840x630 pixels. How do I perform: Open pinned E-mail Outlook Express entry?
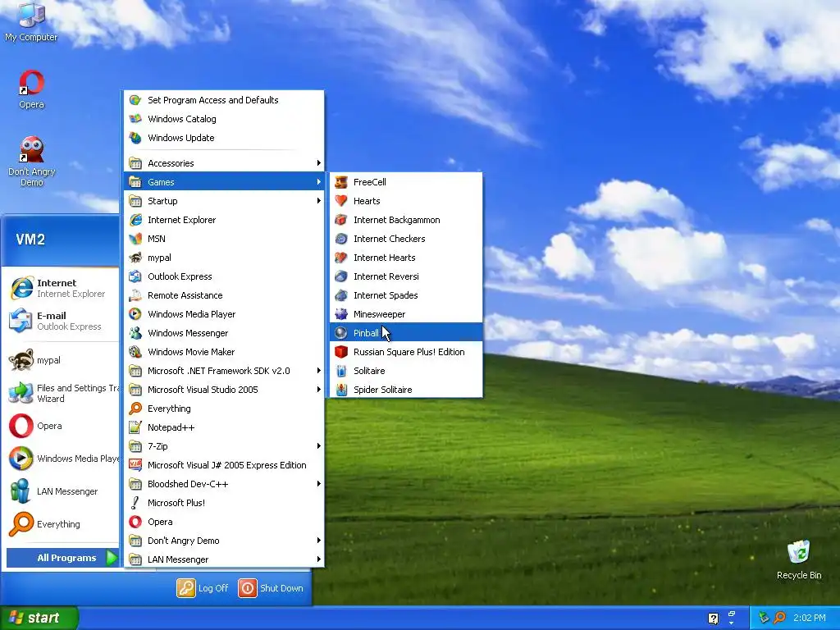point(62,321)
